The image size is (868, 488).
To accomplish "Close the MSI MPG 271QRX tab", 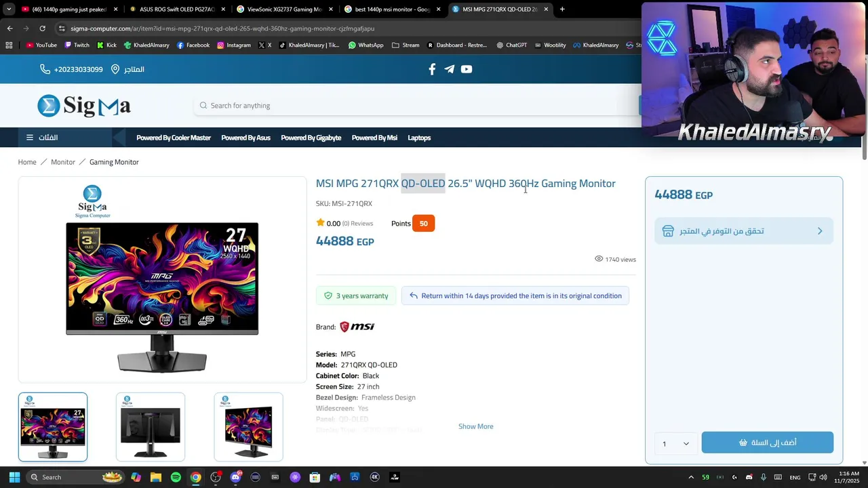I will (546, 9).
